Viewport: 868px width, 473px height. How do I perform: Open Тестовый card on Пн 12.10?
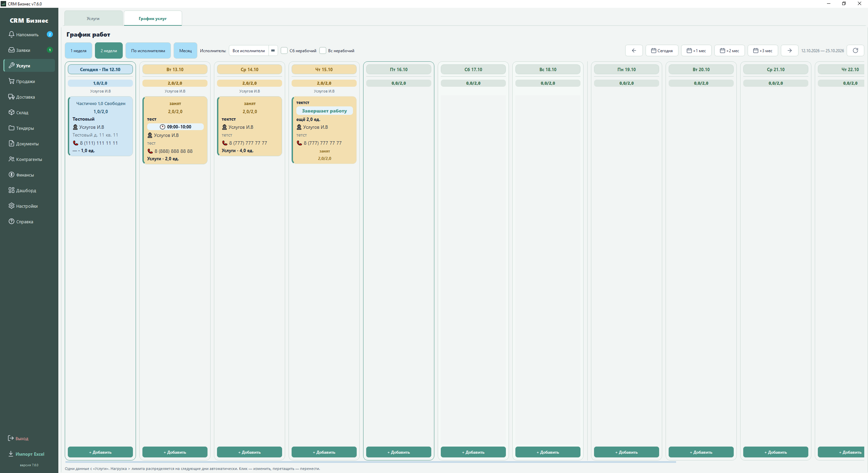[x=100, y=126]
